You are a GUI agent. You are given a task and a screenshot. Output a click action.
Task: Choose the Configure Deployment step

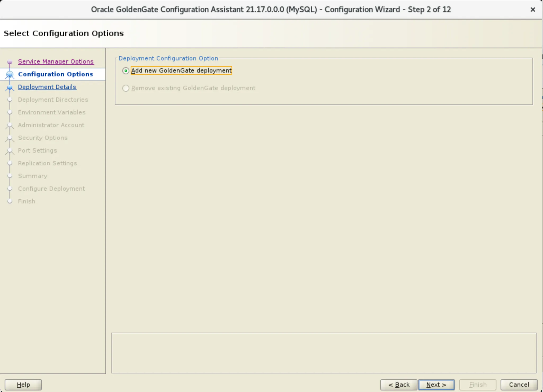pos(51,189)
